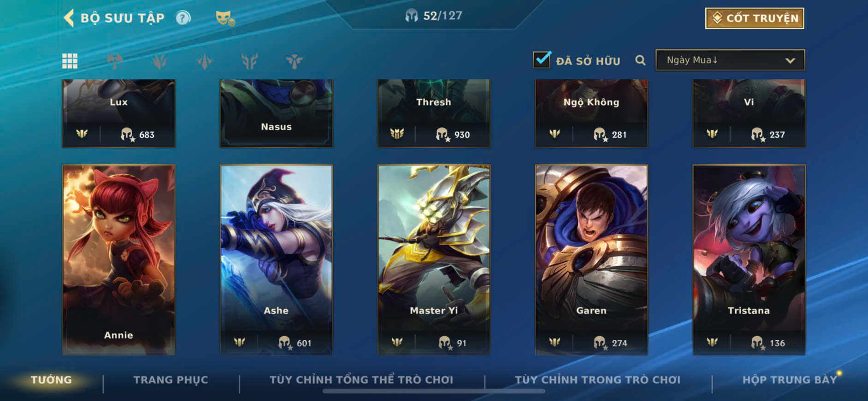Filter by the fourth role icon after the grid

click(249, 61)
